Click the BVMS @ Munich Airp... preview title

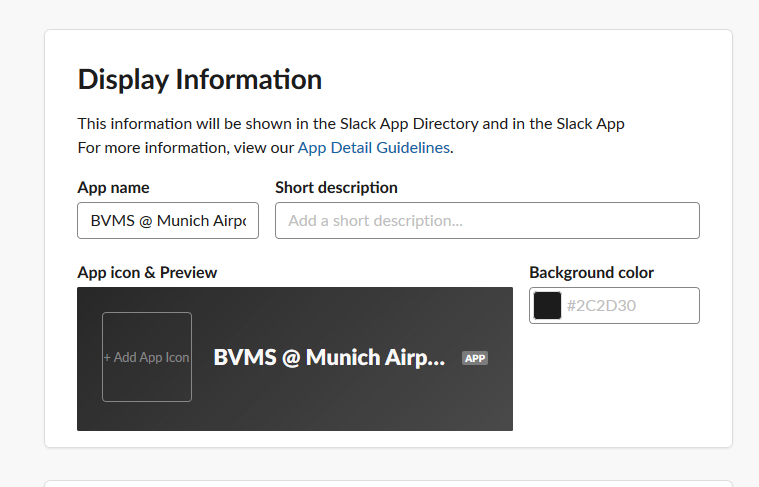329,358
